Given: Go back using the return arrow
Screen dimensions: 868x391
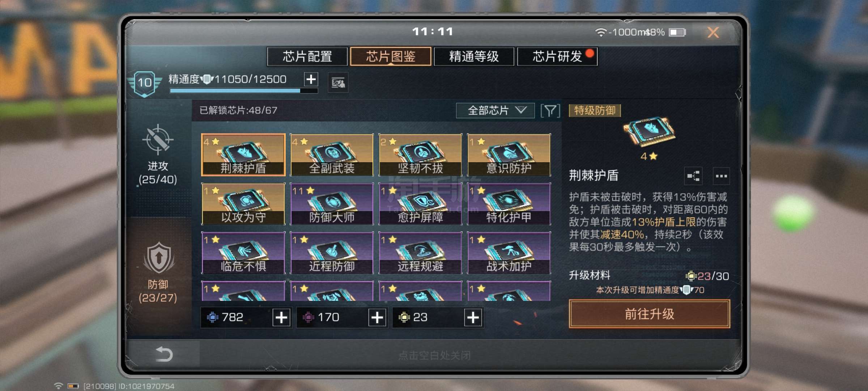Looking at the screenshot, I should [164, 354].
